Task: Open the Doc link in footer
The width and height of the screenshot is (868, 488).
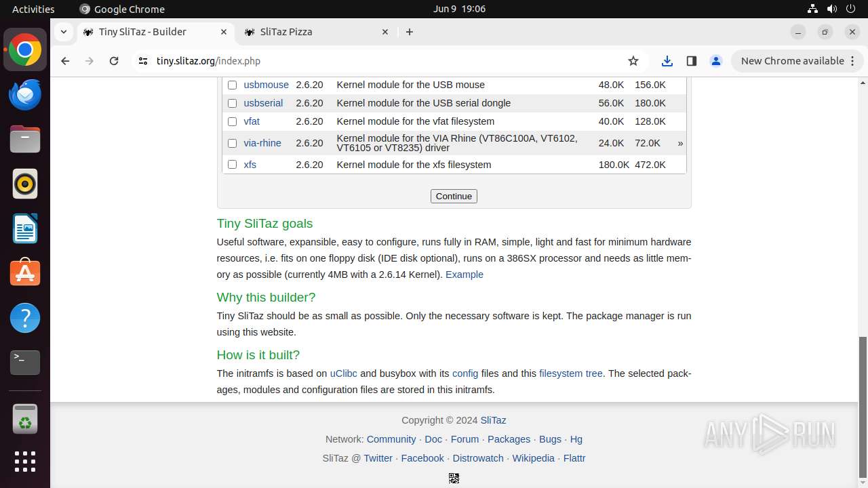Action: click(433, 439)
